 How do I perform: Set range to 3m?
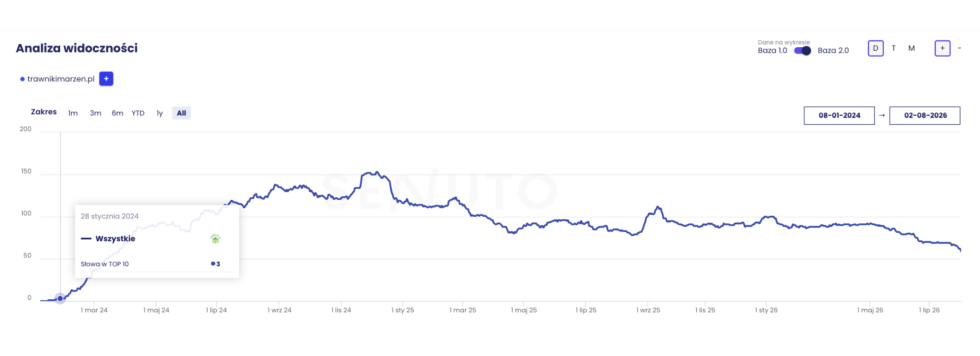click(95, 113)
